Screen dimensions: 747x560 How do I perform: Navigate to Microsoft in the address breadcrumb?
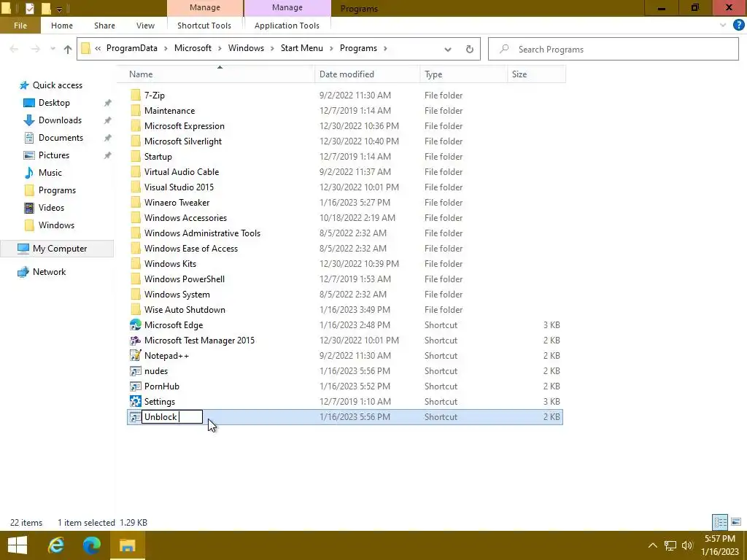(193, 48)
